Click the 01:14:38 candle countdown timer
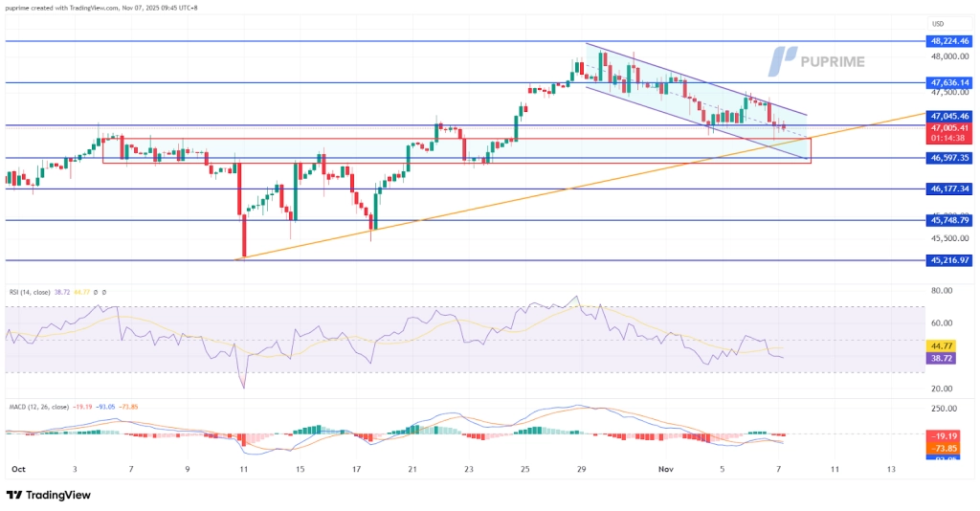Screen dimensions: 980x511 click(949, 138)
